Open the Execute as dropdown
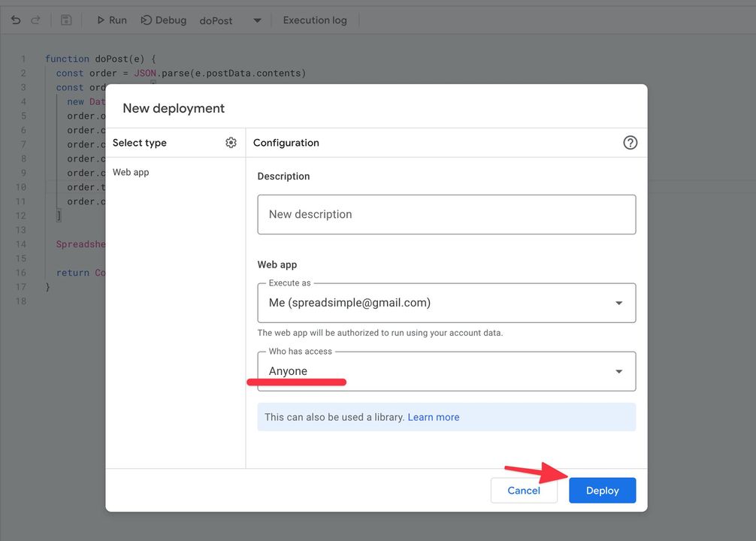Viewport: 756px width, 541px height. pos(618,302)
